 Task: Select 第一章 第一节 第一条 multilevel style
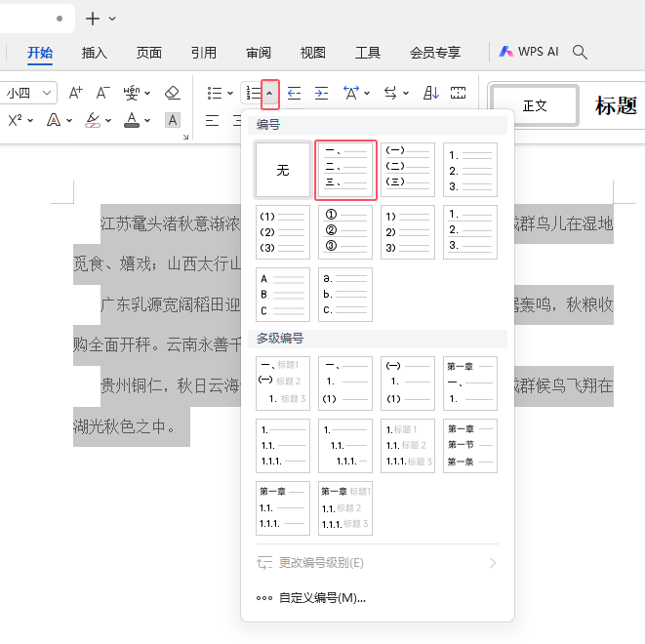pos(470,446)
